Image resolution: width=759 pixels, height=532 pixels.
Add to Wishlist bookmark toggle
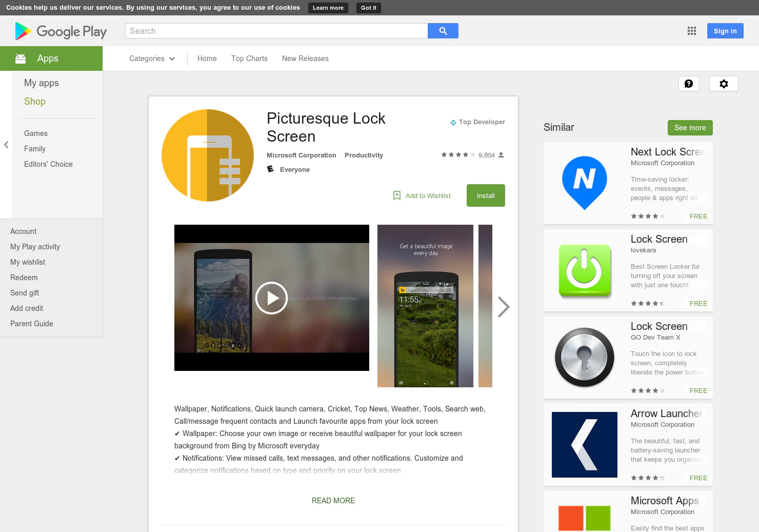pos(422,195)
